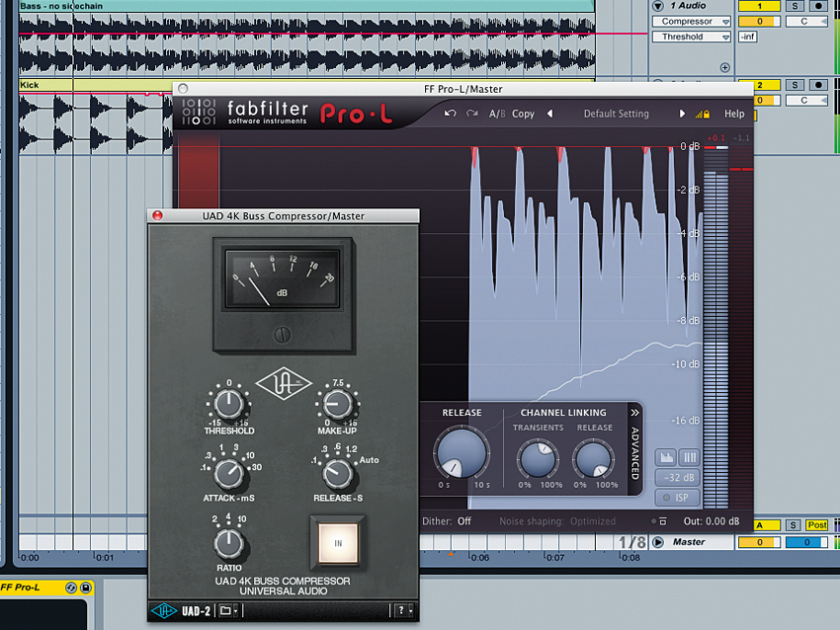840x630 pixels.
Task: Click the UAD compressor RELEASE-S knob
Action: click(338, 473)
